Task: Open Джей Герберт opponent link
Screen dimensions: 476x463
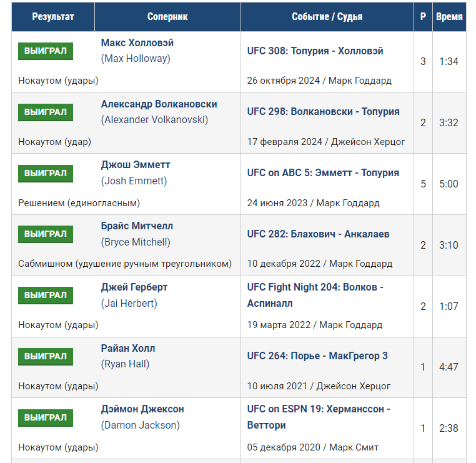Action: tap(134, 287)
